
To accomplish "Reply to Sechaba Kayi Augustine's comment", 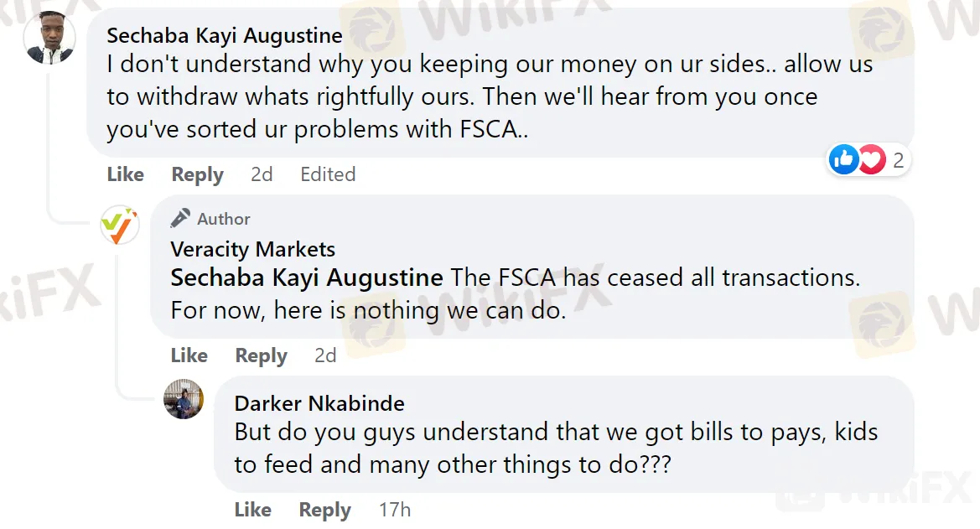I will (x=198, y=175).
